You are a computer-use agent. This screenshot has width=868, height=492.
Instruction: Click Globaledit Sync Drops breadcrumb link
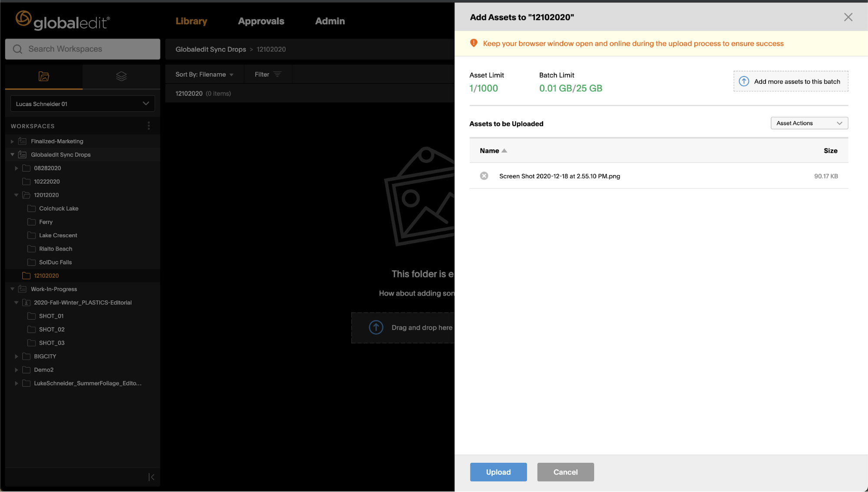pos(211,50)
